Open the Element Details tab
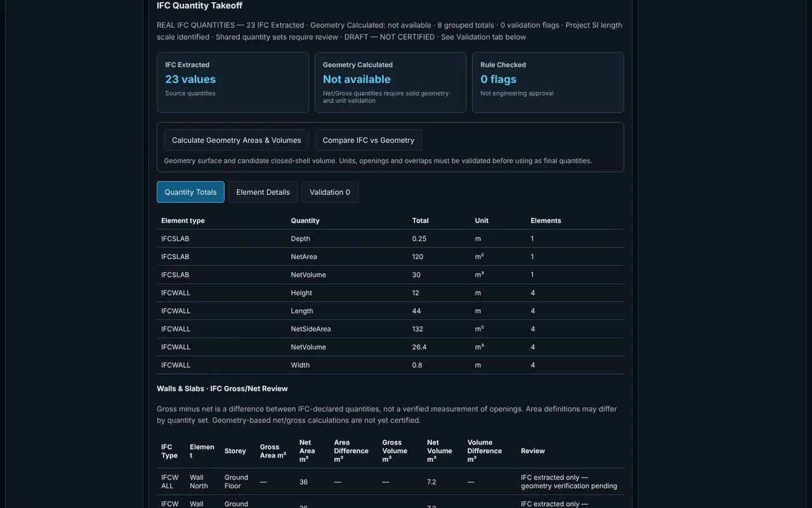The image size is (812, 508). coord(263,192)
